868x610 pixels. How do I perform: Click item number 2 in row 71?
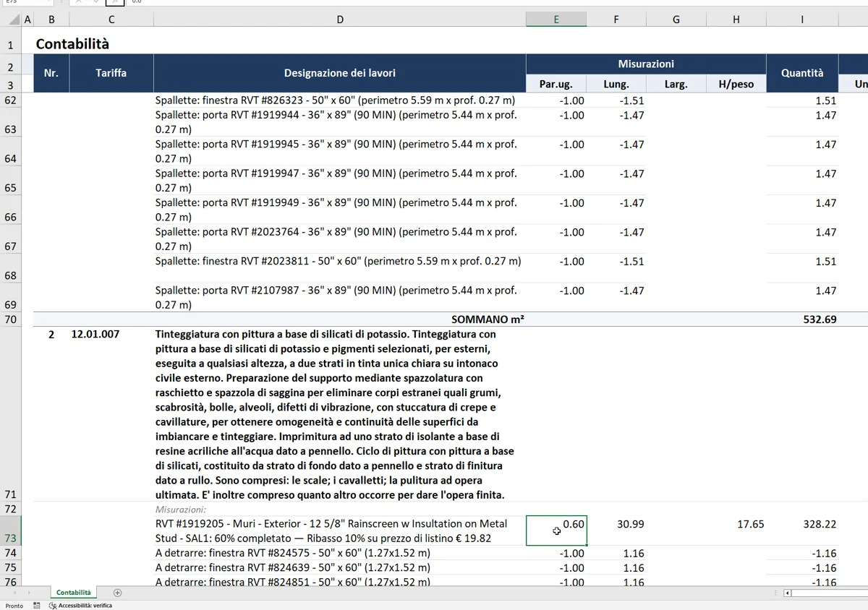[x=51, y=334]
